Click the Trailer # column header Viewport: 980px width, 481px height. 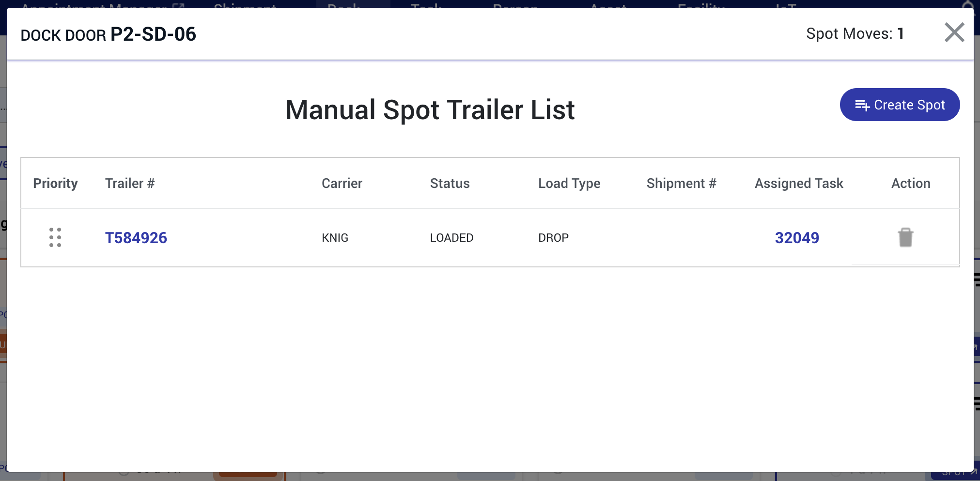click(x=130, y=183)
